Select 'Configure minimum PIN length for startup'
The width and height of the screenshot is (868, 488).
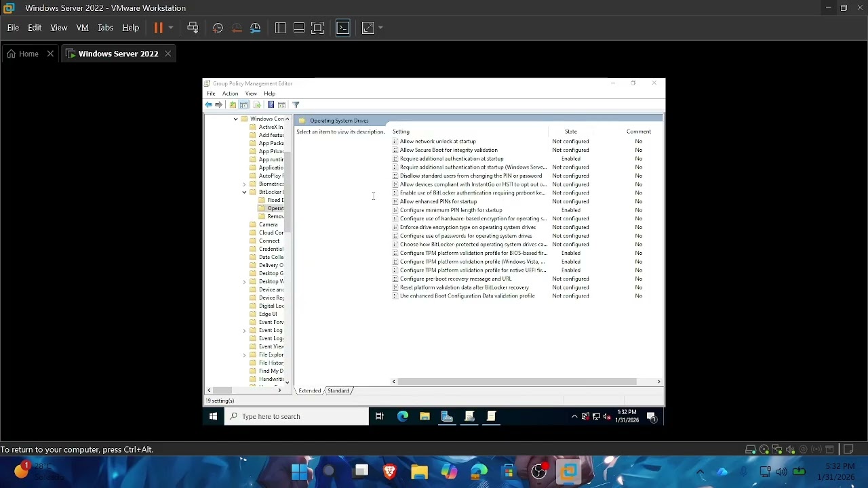click(451, 210)
